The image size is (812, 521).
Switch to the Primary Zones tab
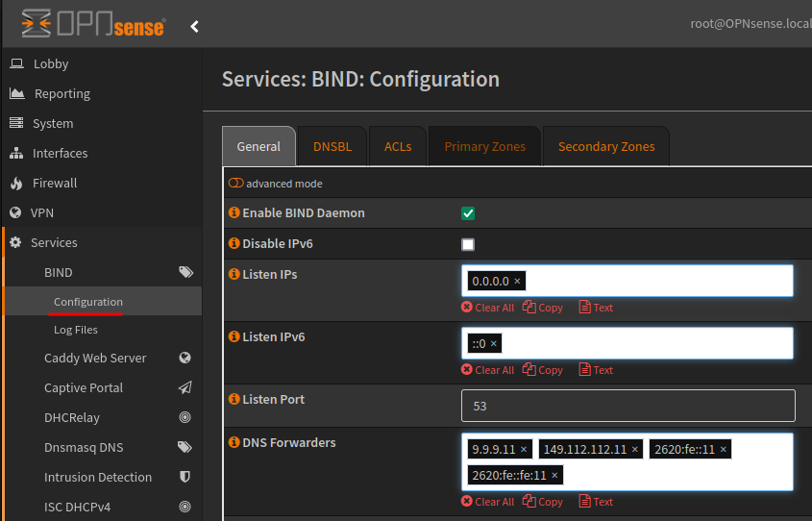pos(485,146)
